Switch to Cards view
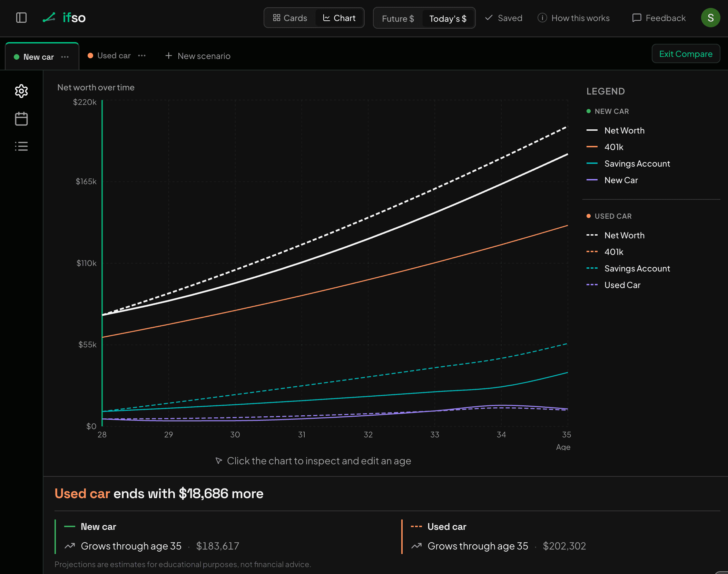Viewport: 728px width, 574px height. point(290,18)
